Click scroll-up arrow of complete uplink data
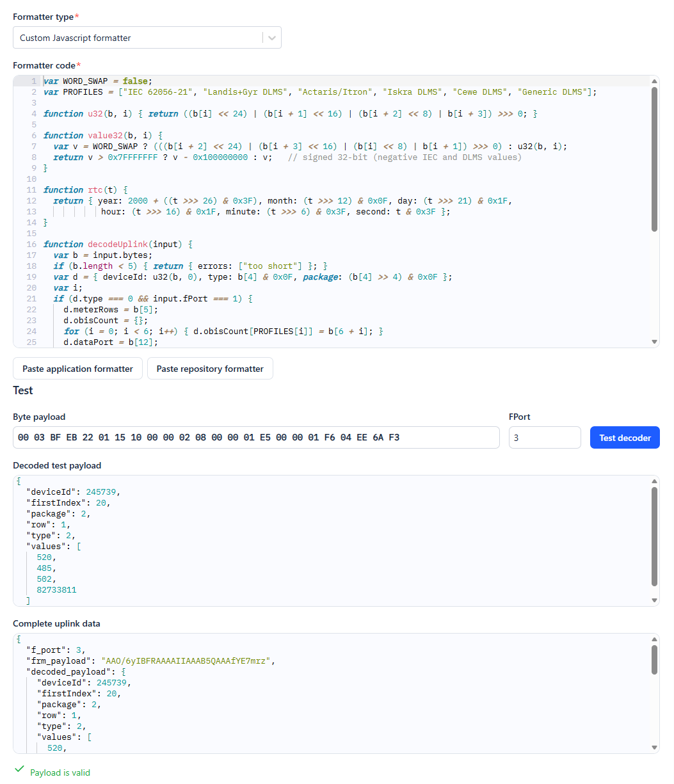 pyautogui.click(x=654, y=639)
